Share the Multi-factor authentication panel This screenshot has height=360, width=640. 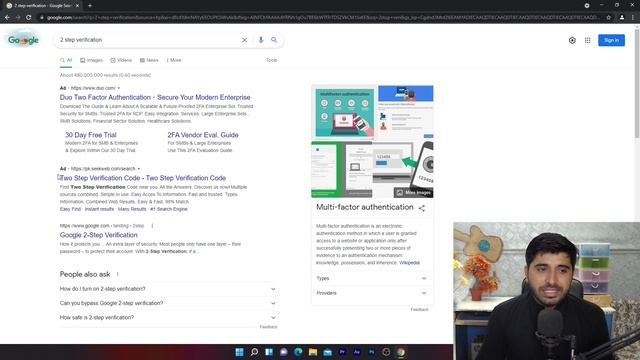(x=422, y=208)
